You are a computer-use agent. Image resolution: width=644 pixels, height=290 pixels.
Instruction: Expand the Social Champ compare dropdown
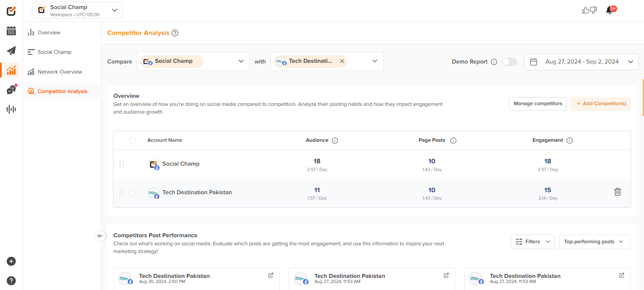click(241, 61)
